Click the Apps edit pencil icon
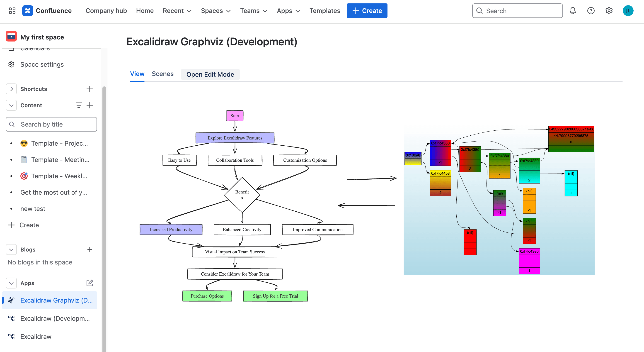Screen dimensions: 644x352 [x=90, y=283]
